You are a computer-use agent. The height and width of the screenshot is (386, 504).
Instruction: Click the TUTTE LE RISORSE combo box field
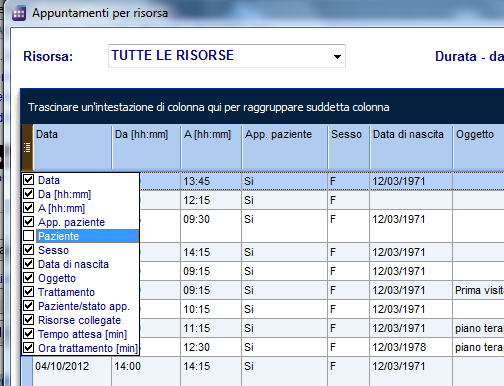pos(227,56)
